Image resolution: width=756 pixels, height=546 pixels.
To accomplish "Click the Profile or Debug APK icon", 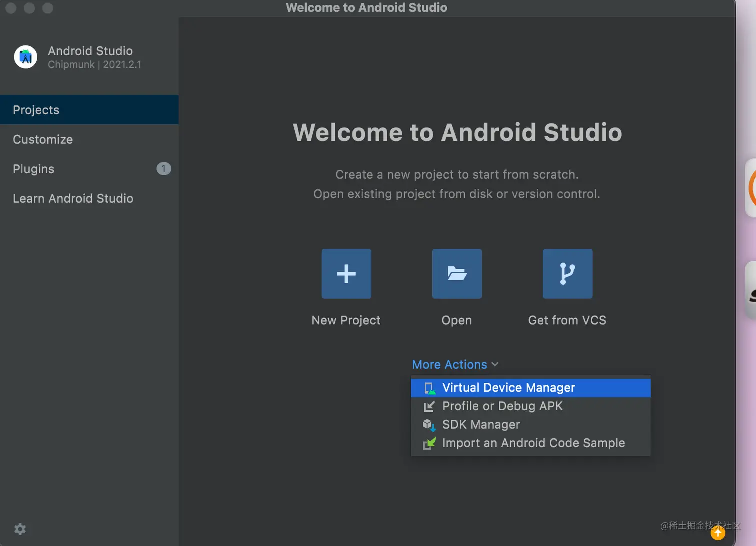I will click(429, 407).
